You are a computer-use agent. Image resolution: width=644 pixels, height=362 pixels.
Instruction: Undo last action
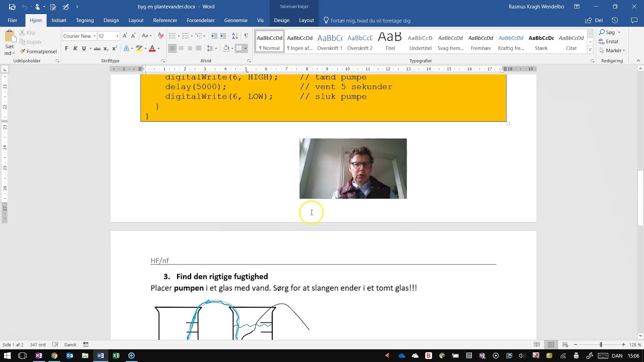click(24, 7)
